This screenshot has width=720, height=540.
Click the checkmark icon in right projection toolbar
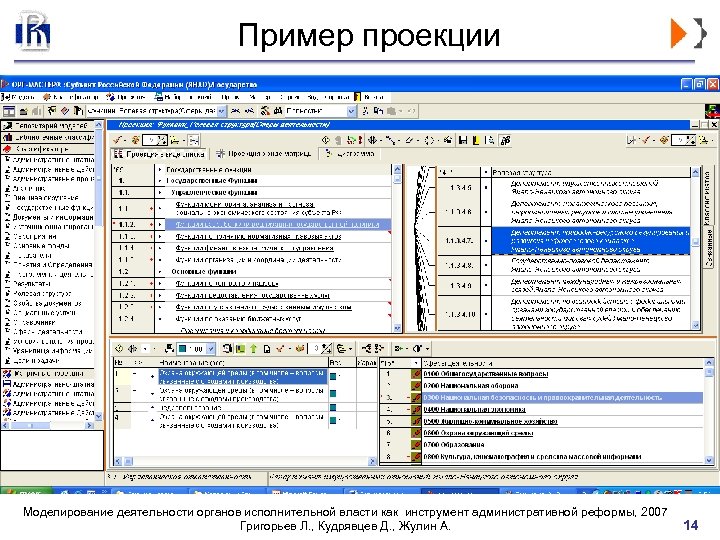pos(646,140)
